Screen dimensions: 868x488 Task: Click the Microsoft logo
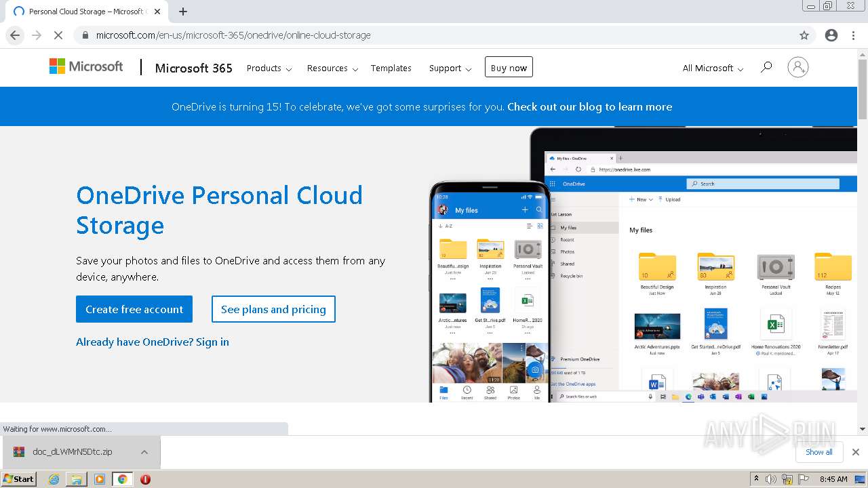point(86,66)
